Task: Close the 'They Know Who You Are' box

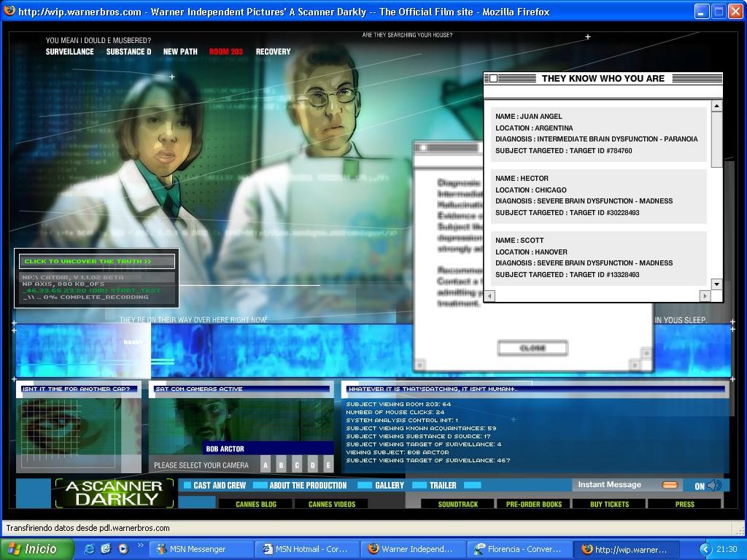Action: click(x=494, y=78)
